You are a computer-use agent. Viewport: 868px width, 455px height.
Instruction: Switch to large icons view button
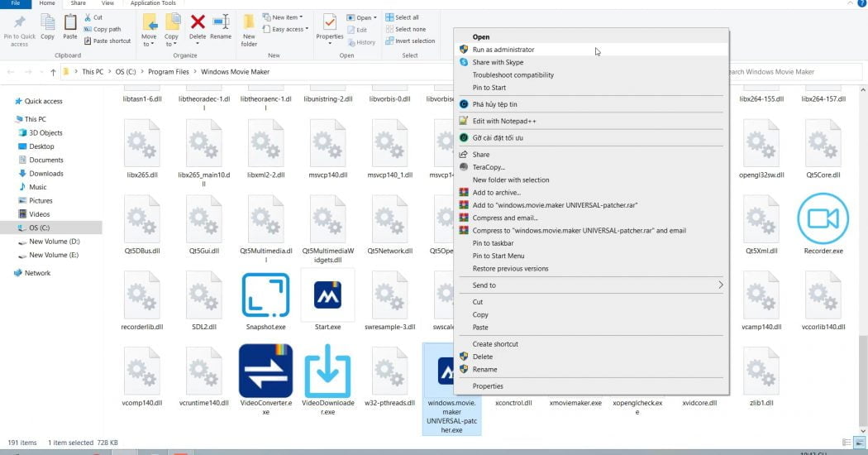click(x=859, y=443)
